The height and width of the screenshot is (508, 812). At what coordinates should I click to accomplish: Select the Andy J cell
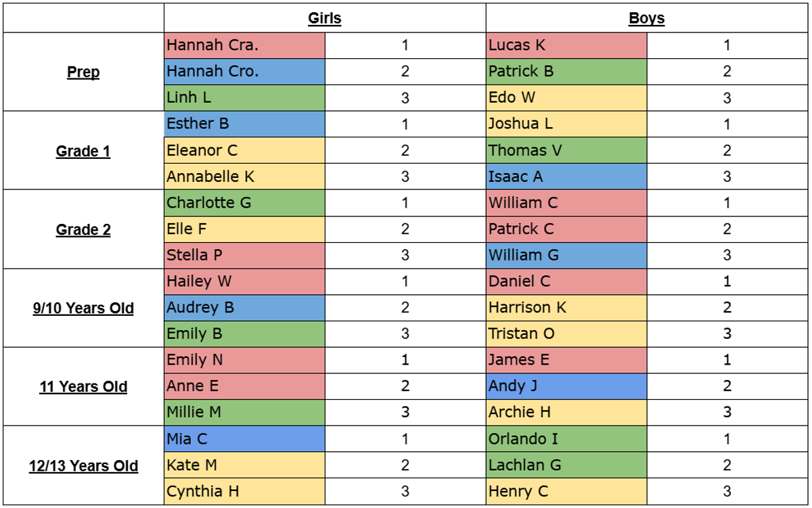pyautogui.click(x=566, y=386)
